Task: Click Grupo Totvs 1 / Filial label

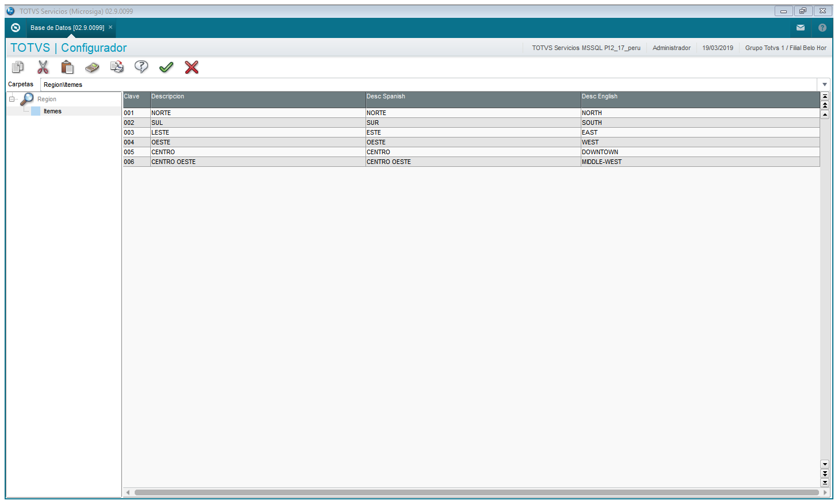Action: coord(786,48)
